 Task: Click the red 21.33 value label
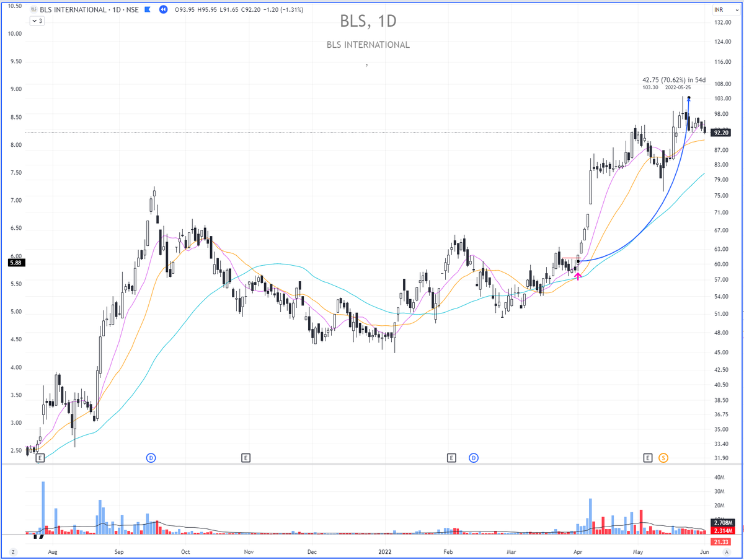pyautogui.click(x=721, y=542)
